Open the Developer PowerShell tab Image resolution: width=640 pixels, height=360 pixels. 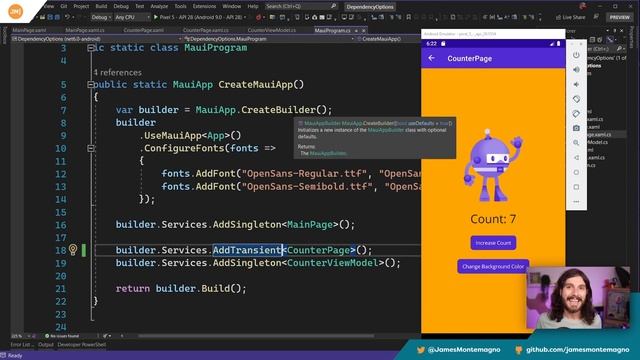point(82,345)
